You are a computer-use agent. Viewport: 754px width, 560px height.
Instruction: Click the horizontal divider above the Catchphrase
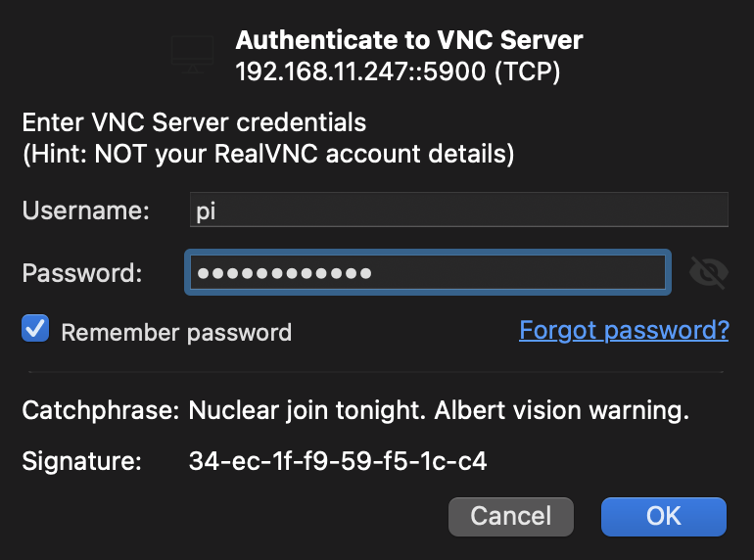pos(376,372)
